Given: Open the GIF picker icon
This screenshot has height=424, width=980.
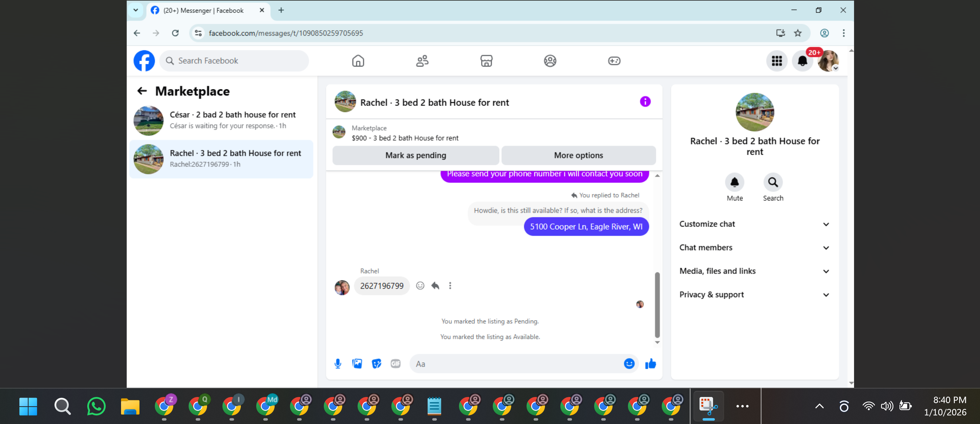Looking at the screenshot, I should pyautogui.click(x=396, y=364).
